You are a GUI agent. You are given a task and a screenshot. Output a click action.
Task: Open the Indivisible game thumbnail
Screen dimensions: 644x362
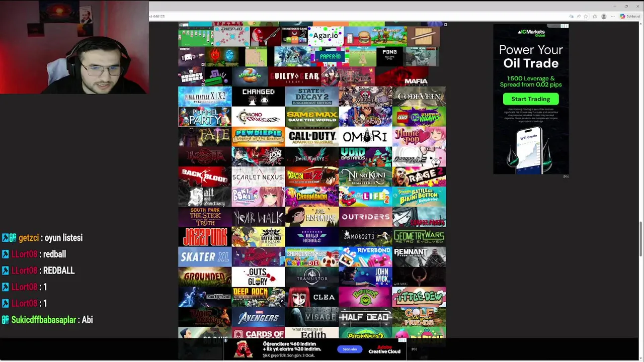click(x=365, y=116)
